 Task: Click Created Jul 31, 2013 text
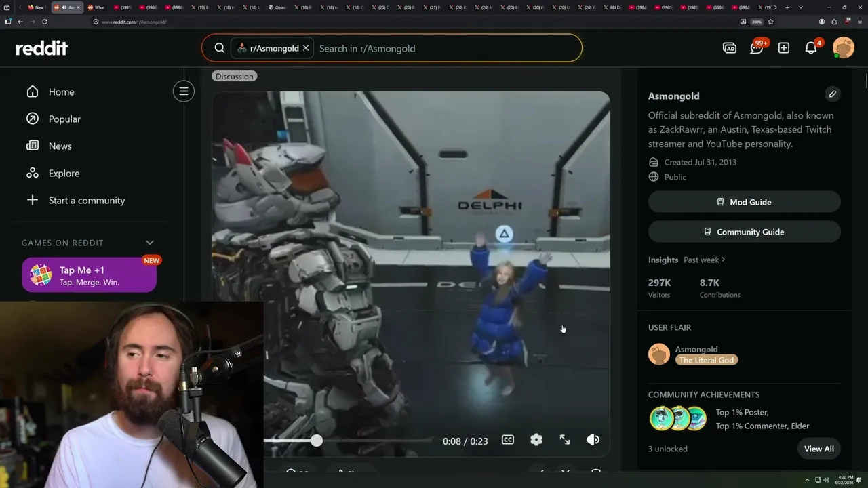pos(701,162)
